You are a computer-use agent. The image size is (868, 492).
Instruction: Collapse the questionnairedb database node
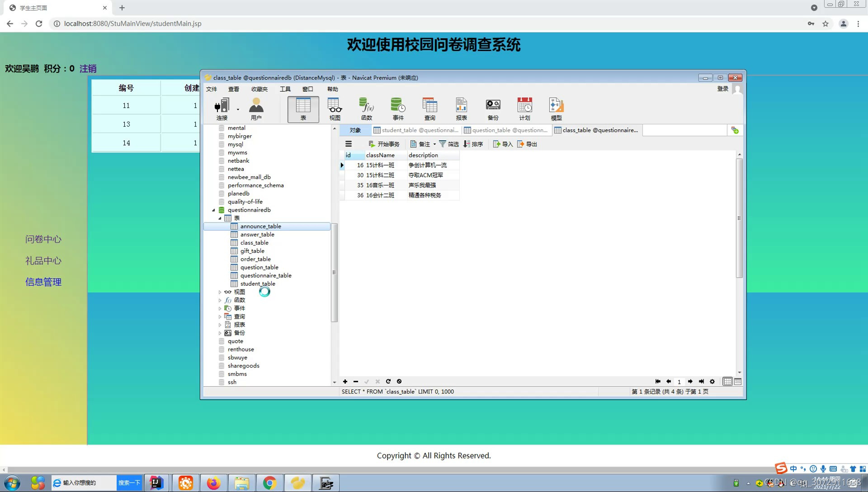click(x=213, y=210)
